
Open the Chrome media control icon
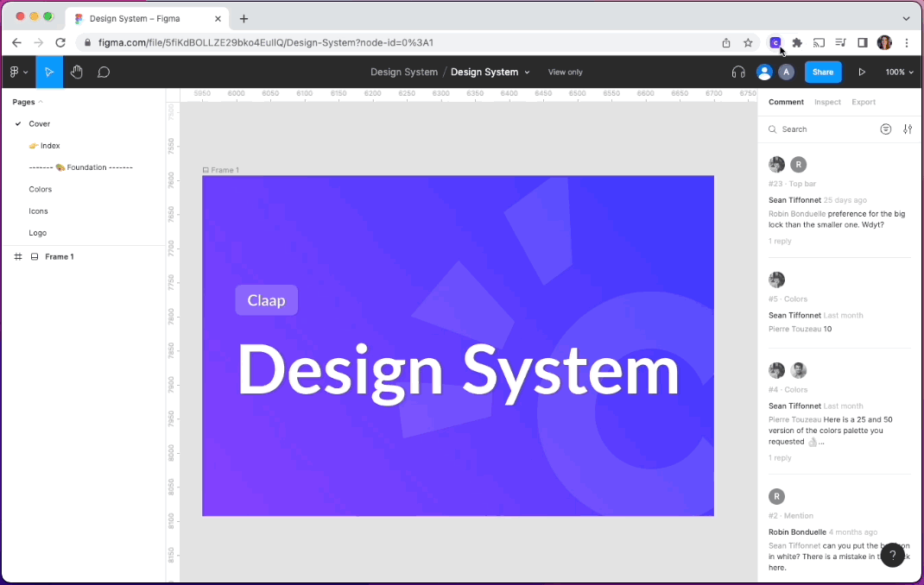[841, 42]
